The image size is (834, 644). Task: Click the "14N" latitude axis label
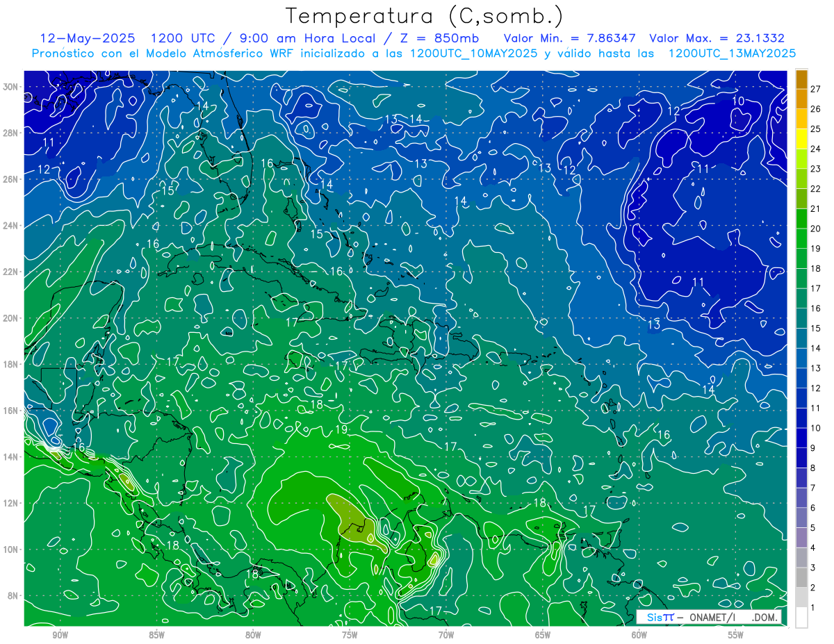10,457
